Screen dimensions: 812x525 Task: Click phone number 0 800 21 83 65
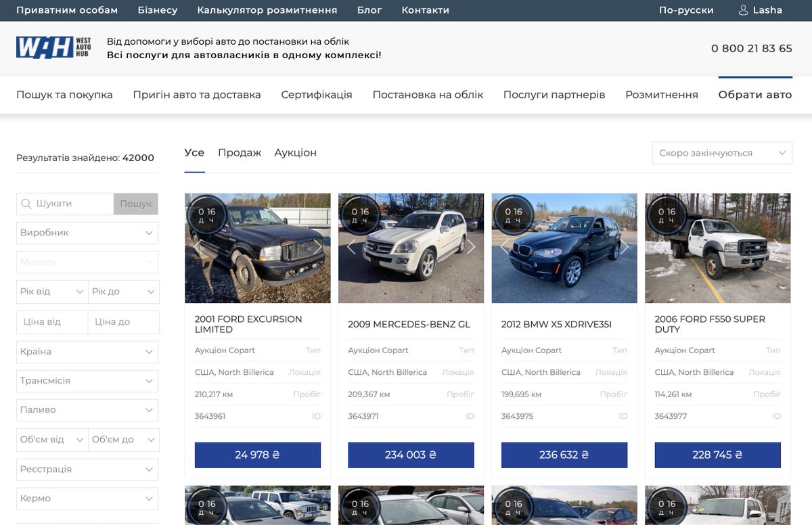point(752,49)
